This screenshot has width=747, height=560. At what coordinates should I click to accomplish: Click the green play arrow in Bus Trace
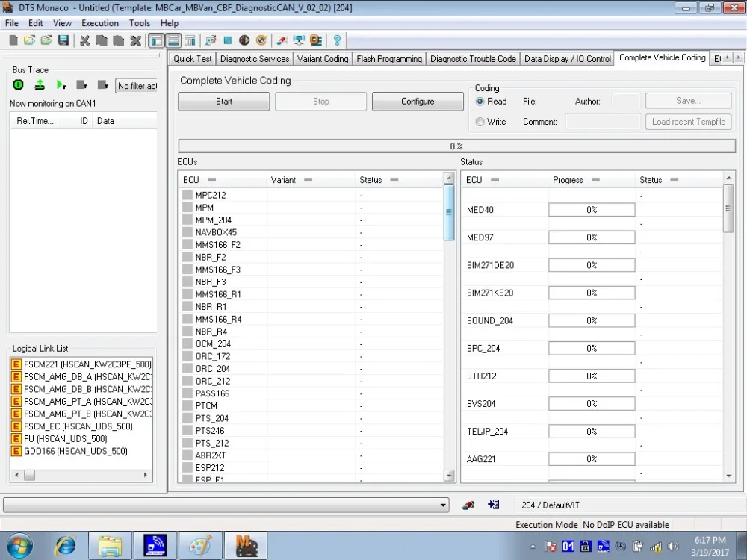(x=61, y=85)
